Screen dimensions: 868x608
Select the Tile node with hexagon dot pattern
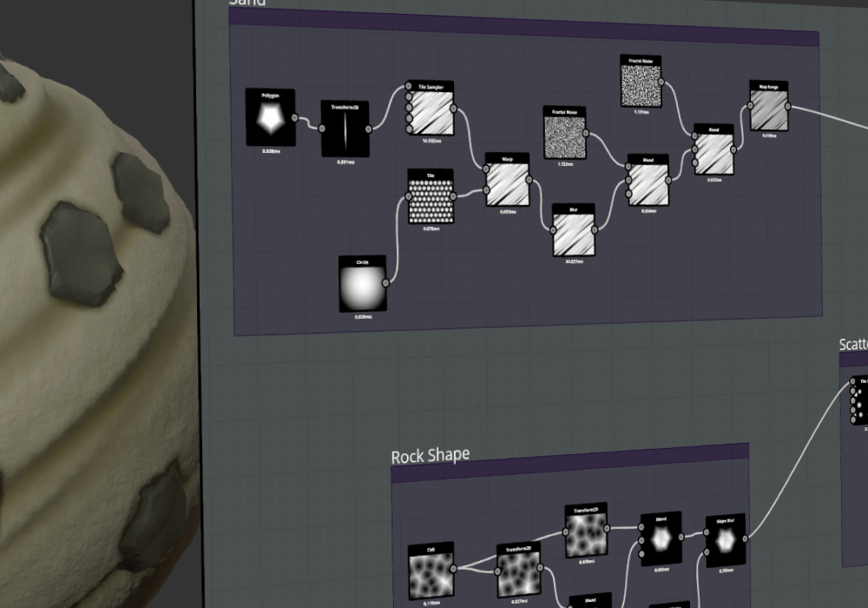pos(431,196)
